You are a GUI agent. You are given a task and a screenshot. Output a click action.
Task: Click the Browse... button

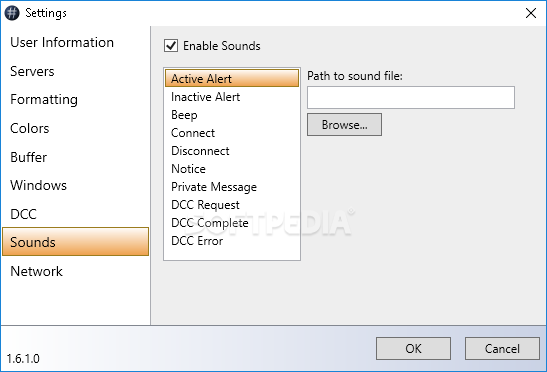[344, 125]
